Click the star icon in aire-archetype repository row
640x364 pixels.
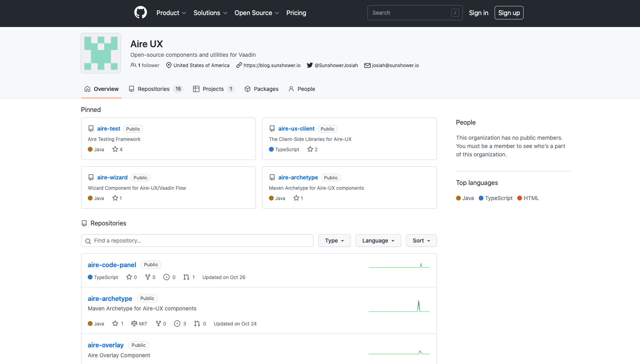(x=115, y=324)
